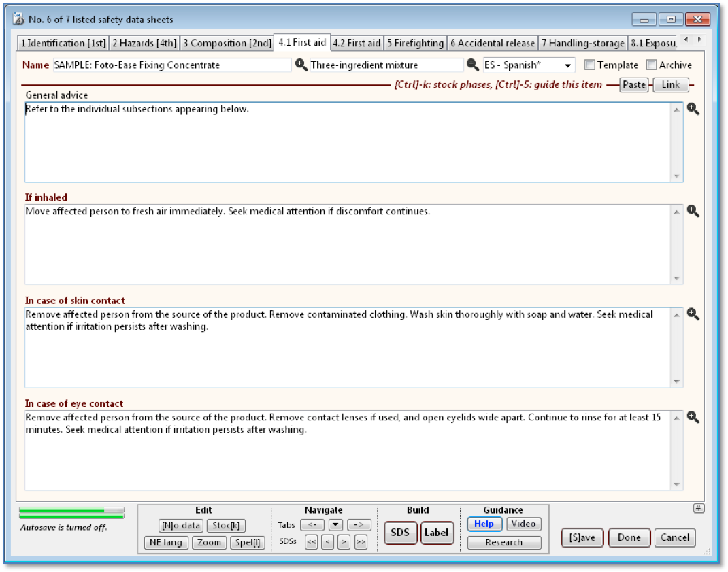The width and height of the screenshot is (728, 572).
Task: Switch to 6 Accidental release tab
Action: 493,43
